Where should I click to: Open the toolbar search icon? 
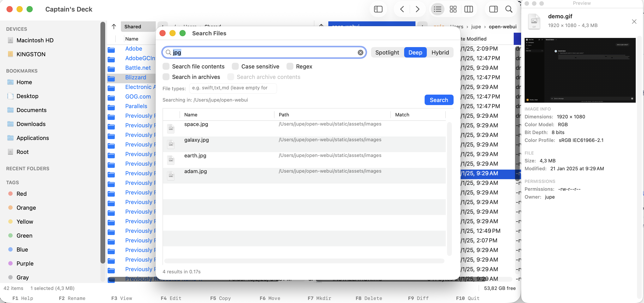(509, 9)
